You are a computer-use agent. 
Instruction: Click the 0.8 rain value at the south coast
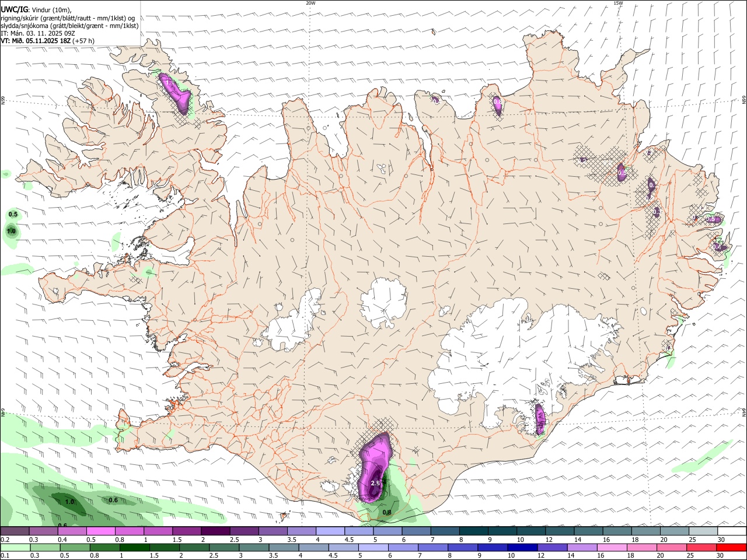point(387,513)
